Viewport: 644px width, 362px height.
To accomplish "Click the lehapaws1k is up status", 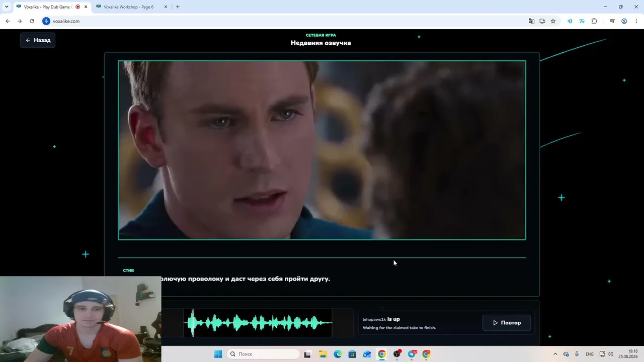I will click(381, 319).
